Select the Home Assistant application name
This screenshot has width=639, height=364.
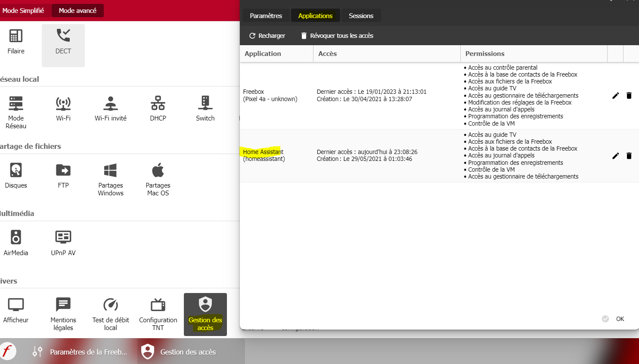[263, 152]
